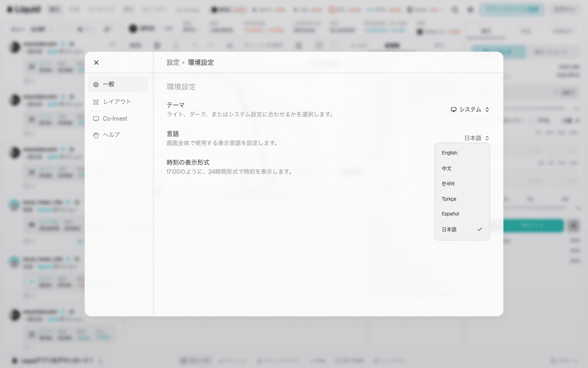588x368 pixels.
Task: Choose 中文 from the language list
Action: [462, 168]
